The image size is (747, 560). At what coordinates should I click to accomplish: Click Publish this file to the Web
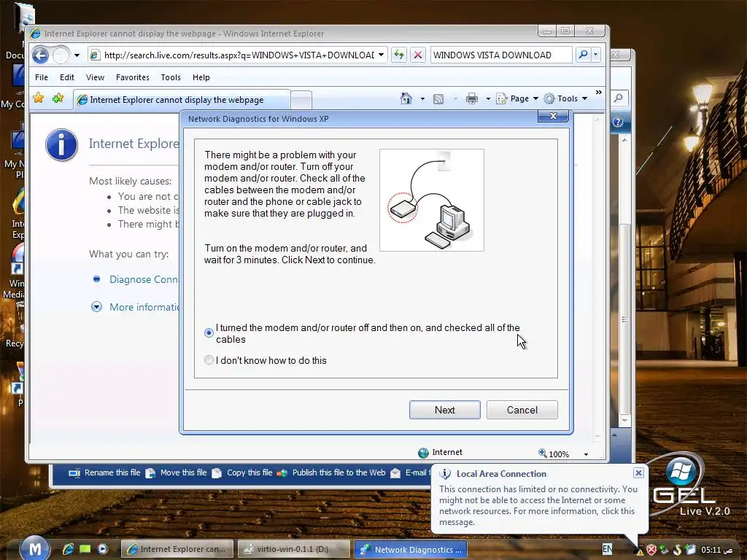pyautogui.click(x=330, y=472)
